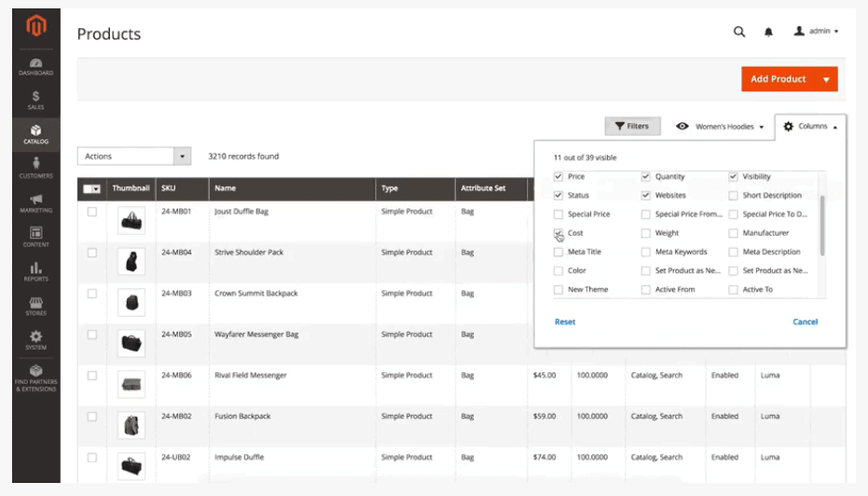
Task: Select the Wayfarer Messenger Bag row checkbox
Action: (x=92, y=335)
